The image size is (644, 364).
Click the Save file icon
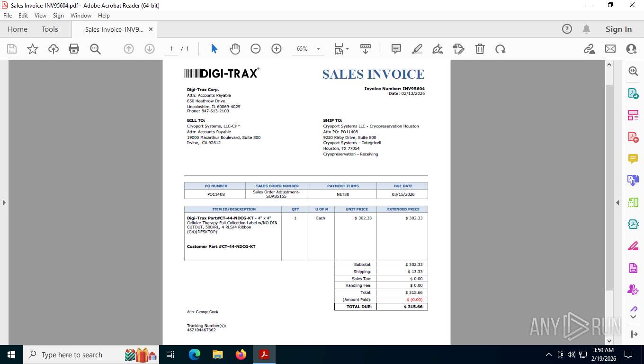coord(12,49)
